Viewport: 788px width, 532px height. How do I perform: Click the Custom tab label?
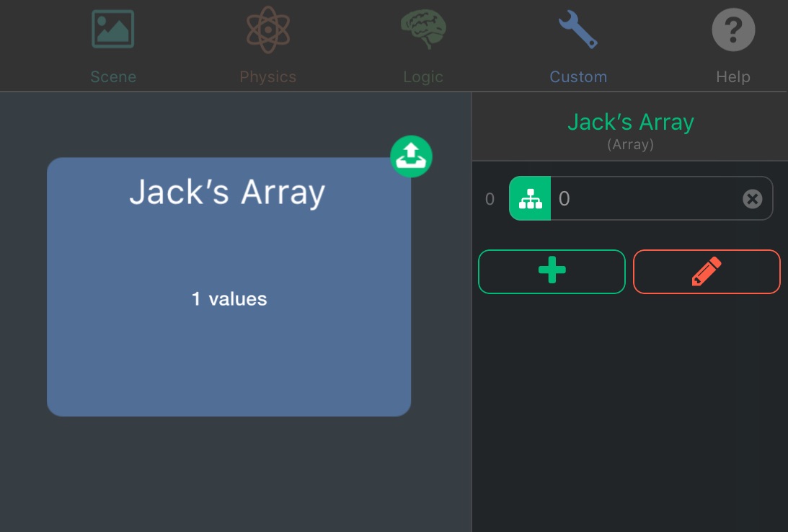[578, 77]
